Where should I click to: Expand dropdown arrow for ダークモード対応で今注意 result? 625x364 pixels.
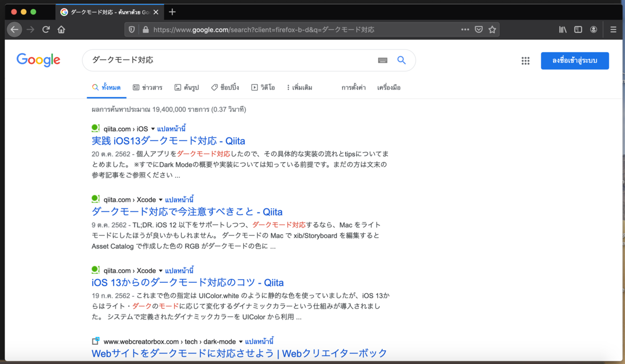[161, 199]
